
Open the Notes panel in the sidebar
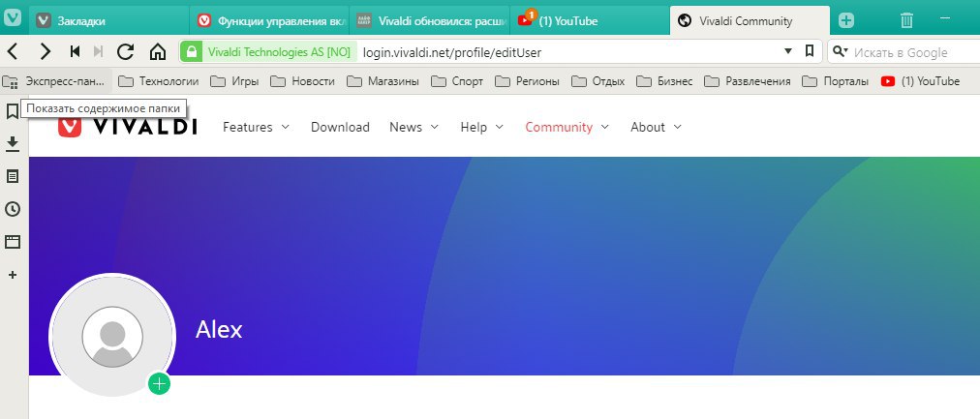point(12,177)
